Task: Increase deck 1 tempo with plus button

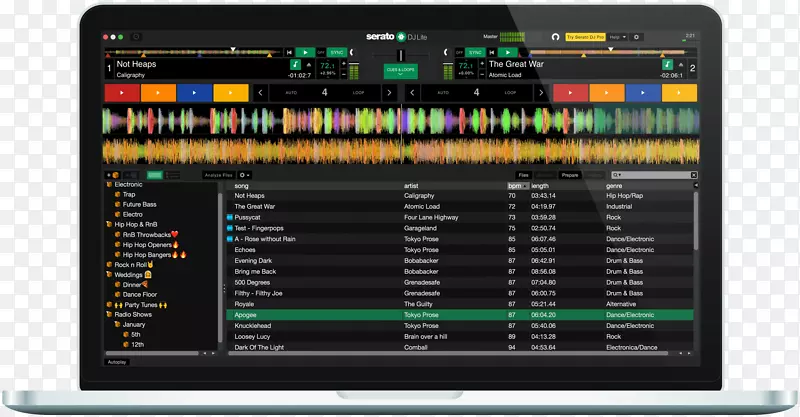Action: (x=343, y=64)
